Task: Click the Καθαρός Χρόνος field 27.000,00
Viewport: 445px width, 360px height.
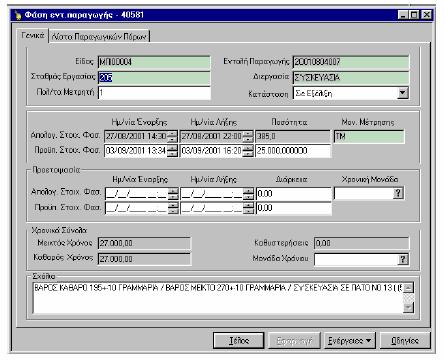Action: pyautogui.click(x=144, y=259)
